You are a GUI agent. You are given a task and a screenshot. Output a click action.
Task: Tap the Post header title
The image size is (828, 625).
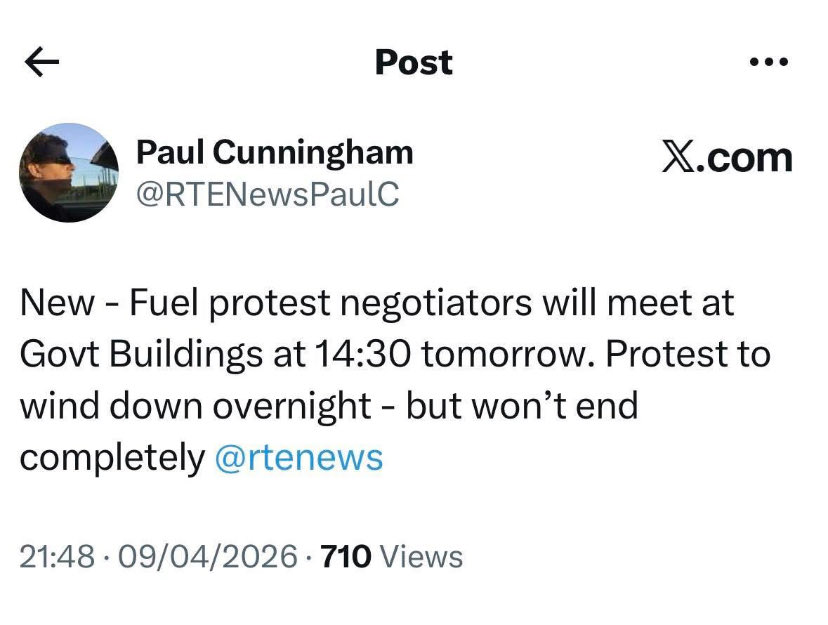tap(413, 63)
